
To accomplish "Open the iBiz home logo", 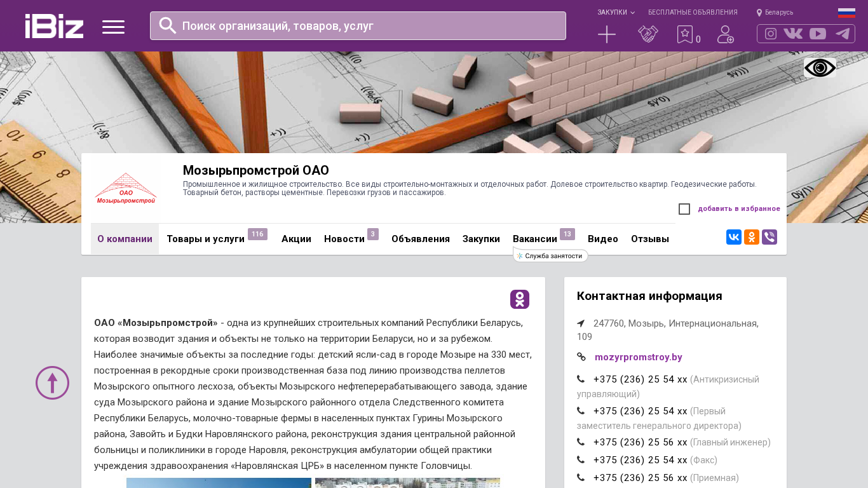I will (x=54, y=26).
